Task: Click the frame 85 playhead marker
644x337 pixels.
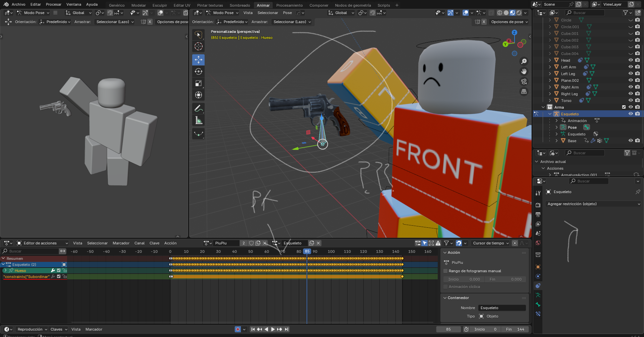Action: pos(307,251)
